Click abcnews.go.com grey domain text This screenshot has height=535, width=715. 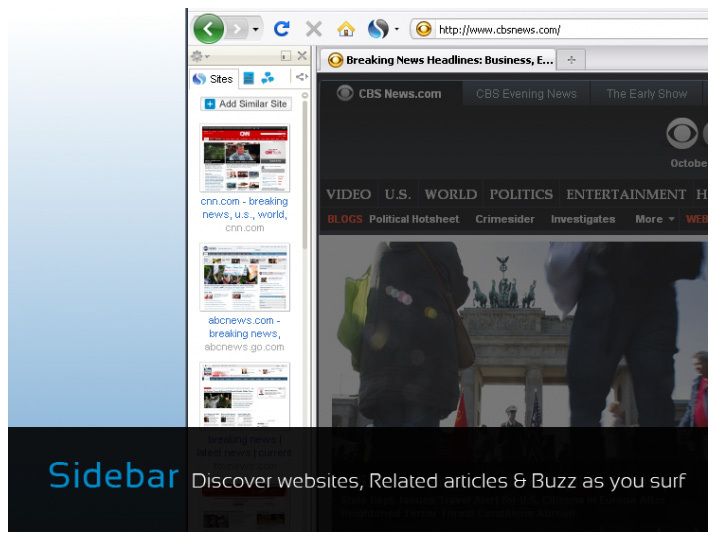click(244, 347)
